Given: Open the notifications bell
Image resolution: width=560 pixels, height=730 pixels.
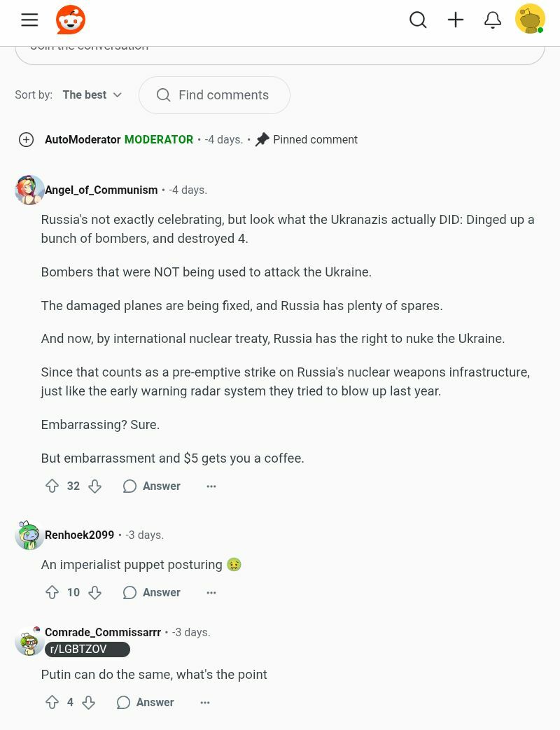Looking at the screenshot, I should coord(493,20).
